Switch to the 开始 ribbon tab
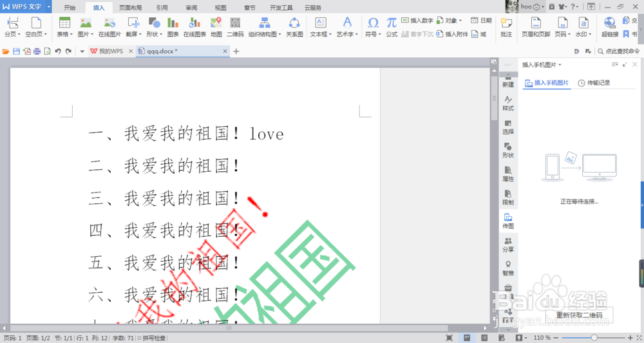The height and width of the screenshot is (343, 644). click(70, 7)
